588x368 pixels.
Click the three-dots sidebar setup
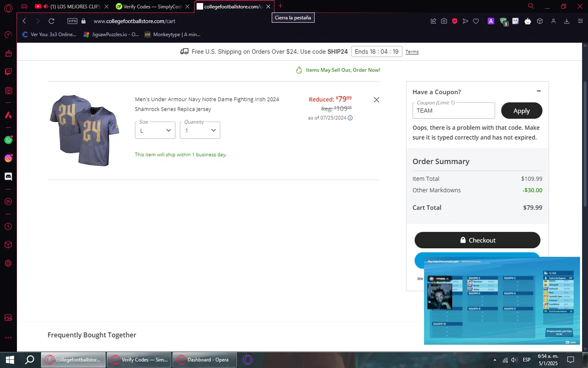[8, 338]
